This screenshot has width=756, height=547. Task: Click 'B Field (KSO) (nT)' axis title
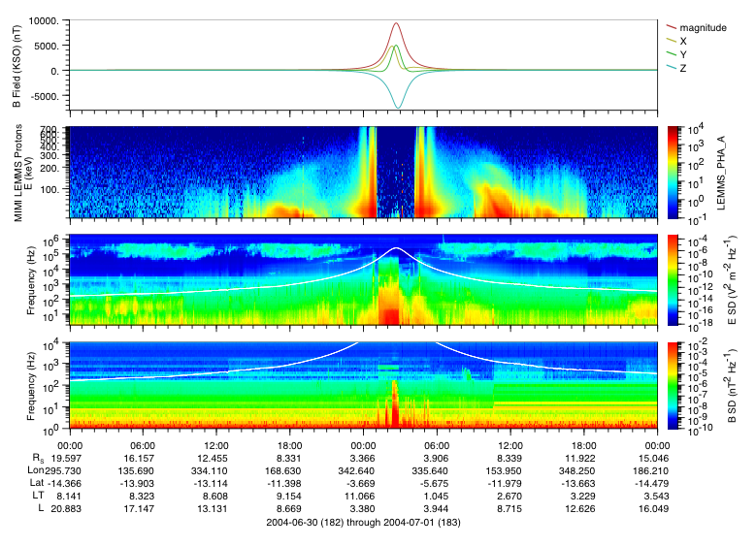(x=16, y=66)
